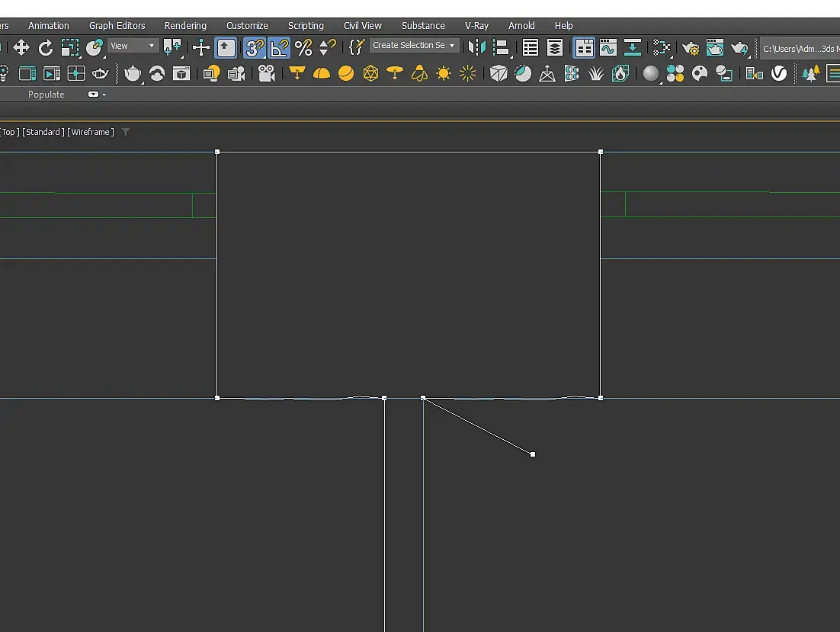Click the Top viewport label
Screen dimensions: 840x632
(9, 132)
